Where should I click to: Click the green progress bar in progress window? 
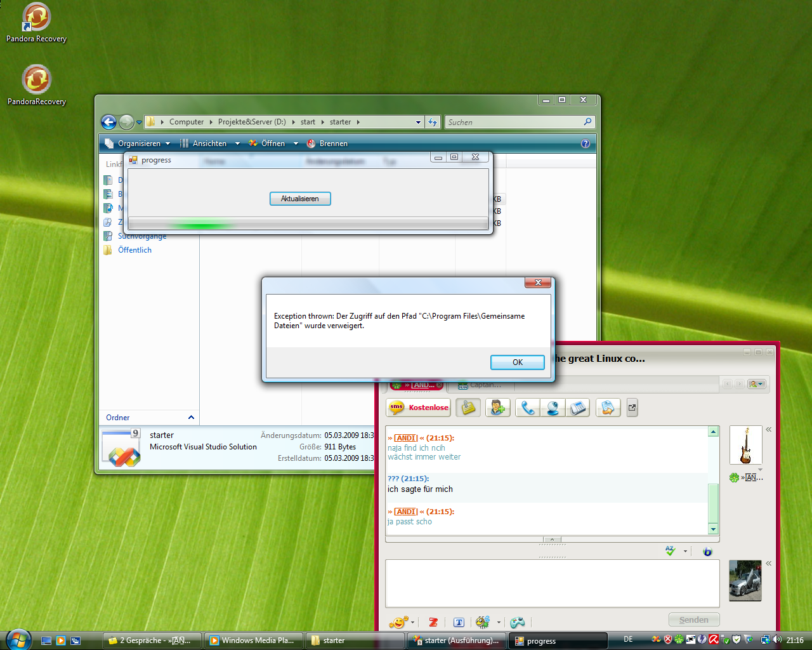308,223
